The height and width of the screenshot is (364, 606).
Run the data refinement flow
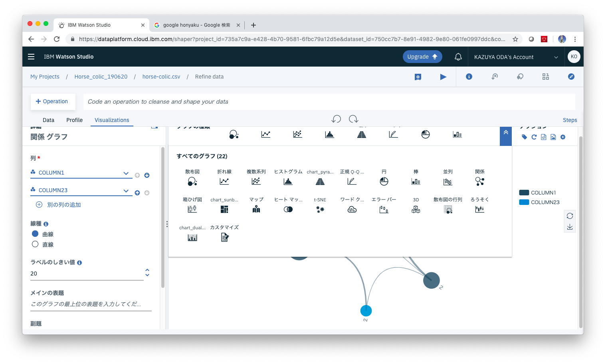click(x=443, y=77)
